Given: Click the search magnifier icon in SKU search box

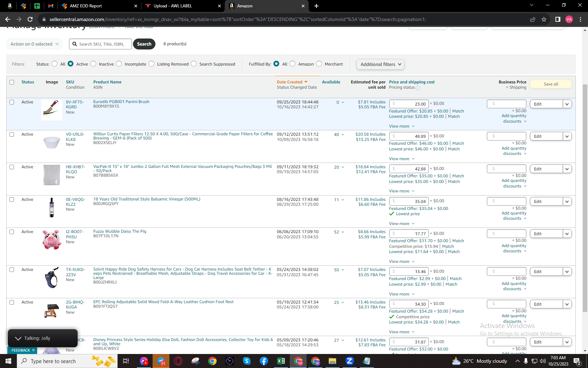Looking at the screenshot, I should click(x=75, y=44).
